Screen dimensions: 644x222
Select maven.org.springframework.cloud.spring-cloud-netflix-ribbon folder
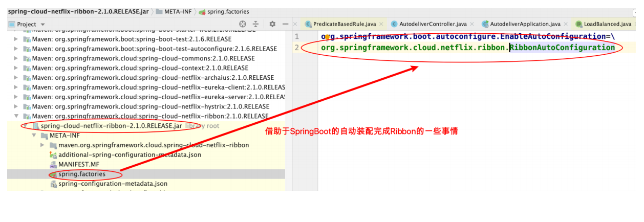pos(146,145)
